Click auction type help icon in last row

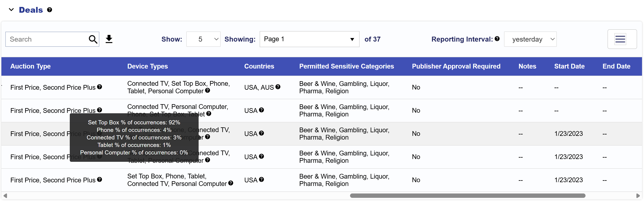tap(100, 179)
